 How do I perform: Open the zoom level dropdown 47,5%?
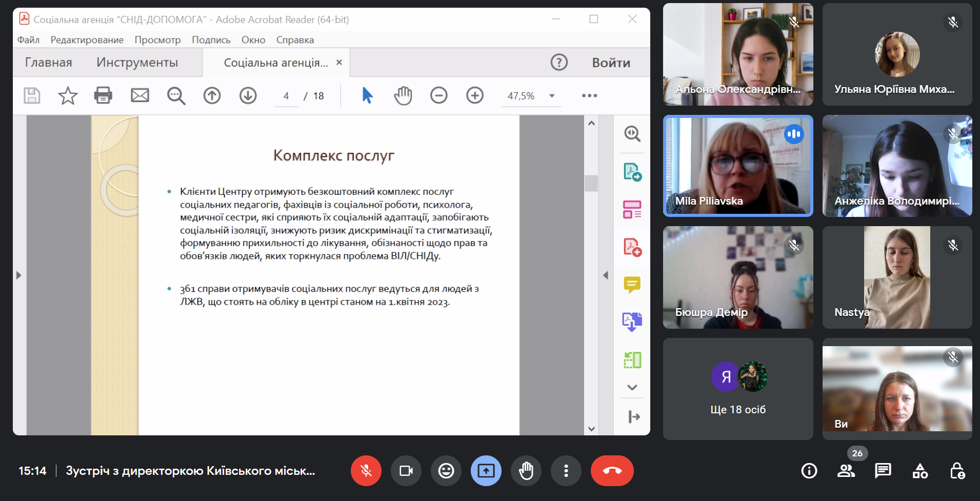[x=552, y=96]
